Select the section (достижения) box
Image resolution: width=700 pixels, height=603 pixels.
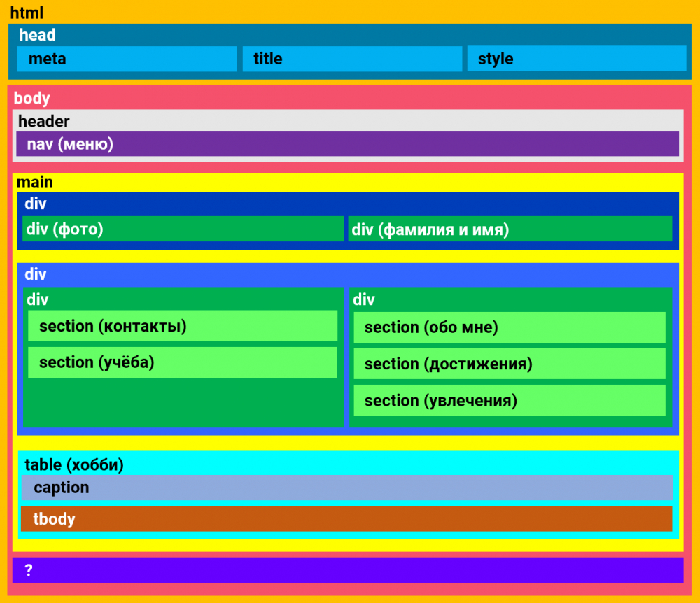click(510, 364)
